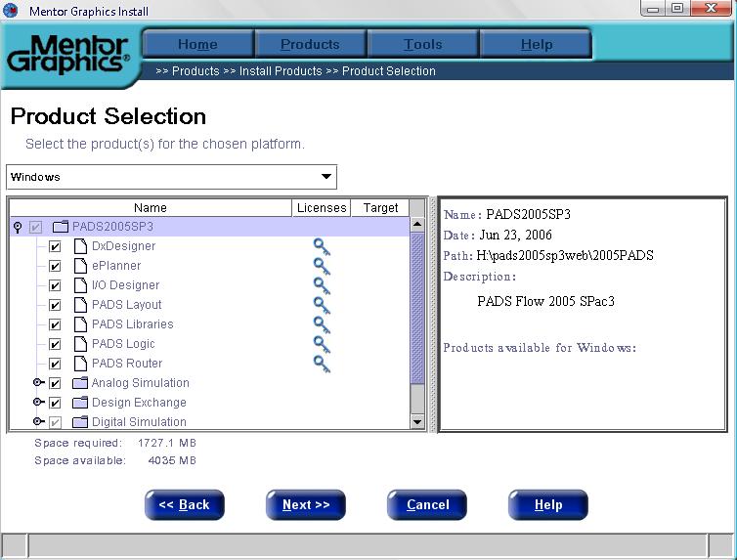Click the Licenses column header
Screen dimensions: 737x560
pyautogui.click(x=322, y=207)
